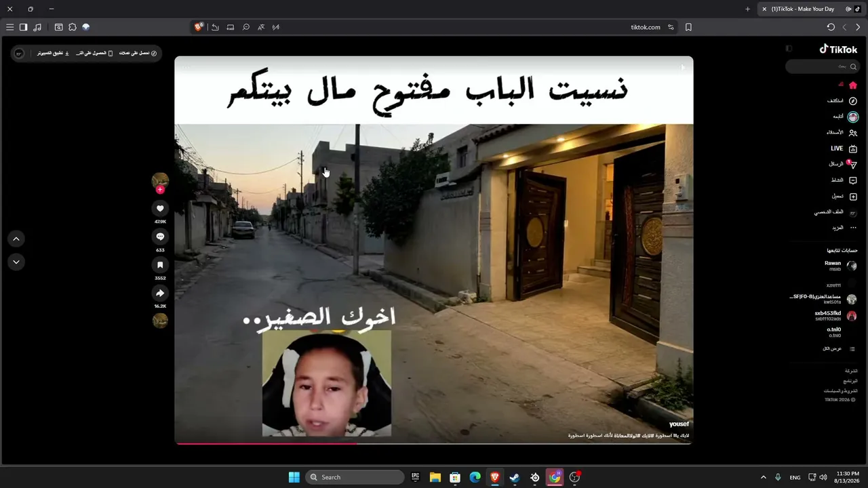Open the Program footer link

coord(850,381)
